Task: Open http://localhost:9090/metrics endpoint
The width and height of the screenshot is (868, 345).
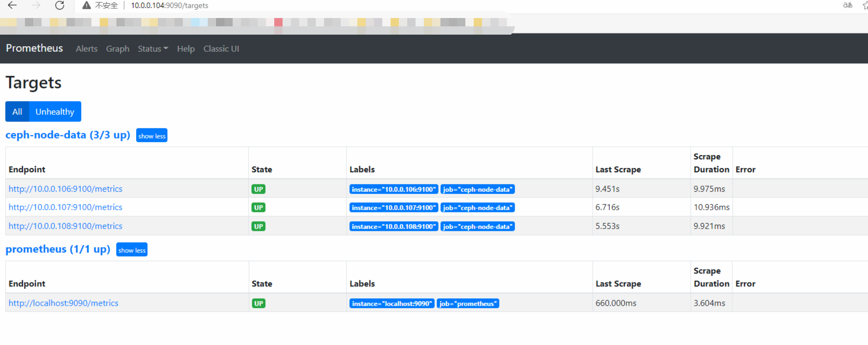Action: point(63,303)
